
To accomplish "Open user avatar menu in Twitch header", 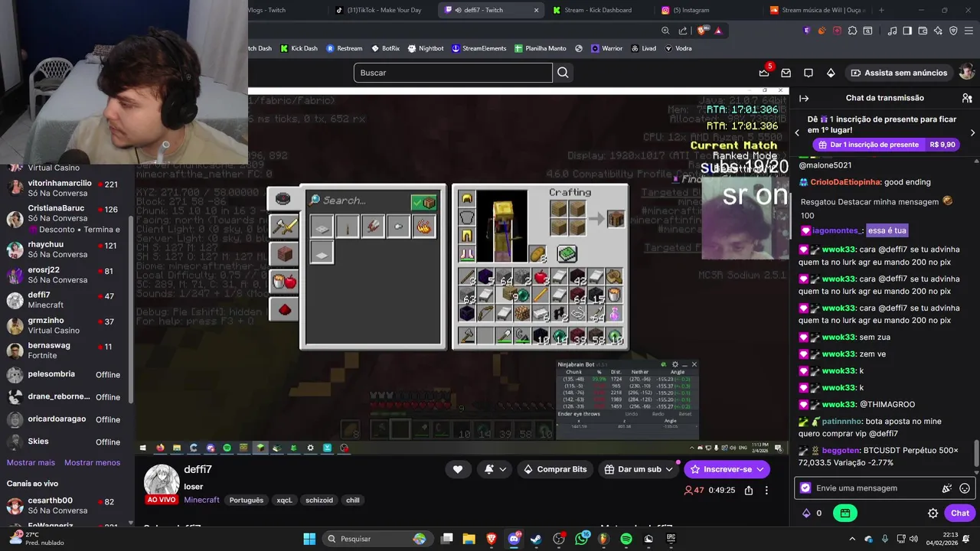I will tap(967, 72).
